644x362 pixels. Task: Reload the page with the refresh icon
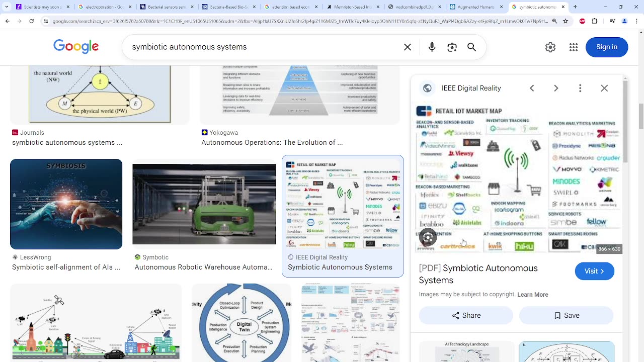[x=31, y=21]
